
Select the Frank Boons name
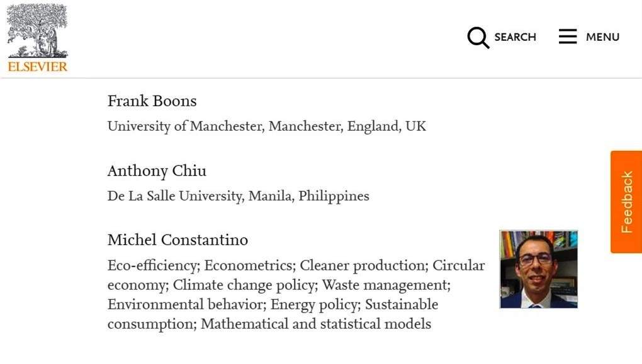point(152,101)
